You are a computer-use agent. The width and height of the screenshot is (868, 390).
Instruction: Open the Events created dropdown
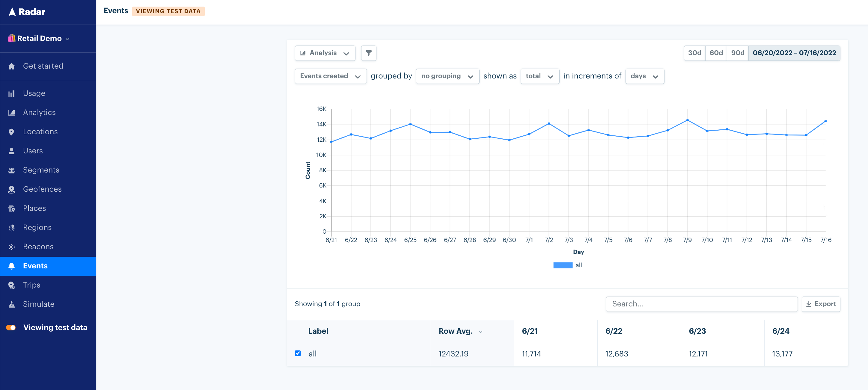(x=330, y=76)
